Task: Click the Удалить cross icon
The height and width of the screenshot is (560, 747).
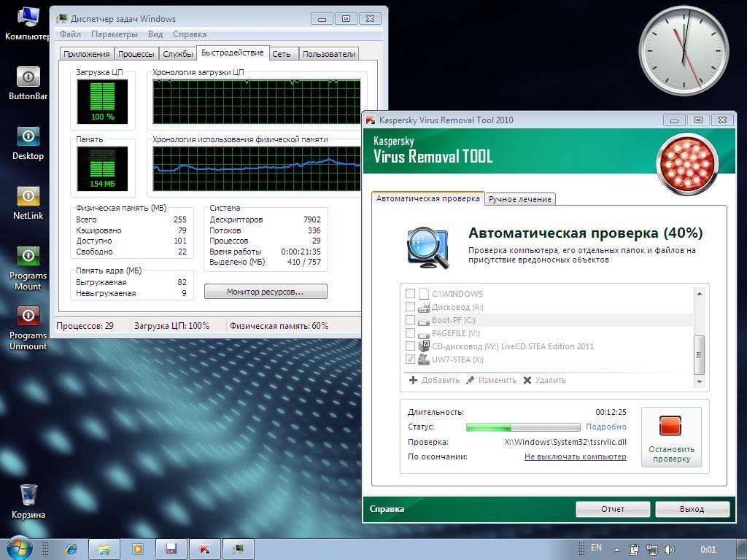Action: coord(527,380)
